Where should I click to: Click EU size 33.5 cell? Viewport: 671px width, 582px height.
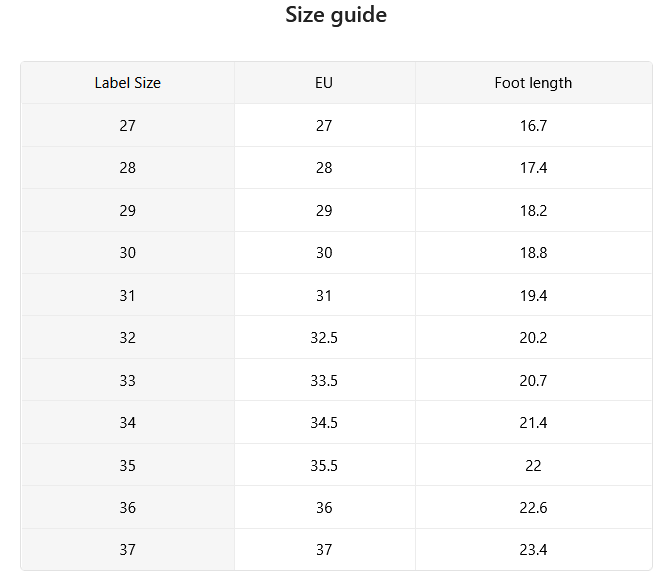(324, 380)
